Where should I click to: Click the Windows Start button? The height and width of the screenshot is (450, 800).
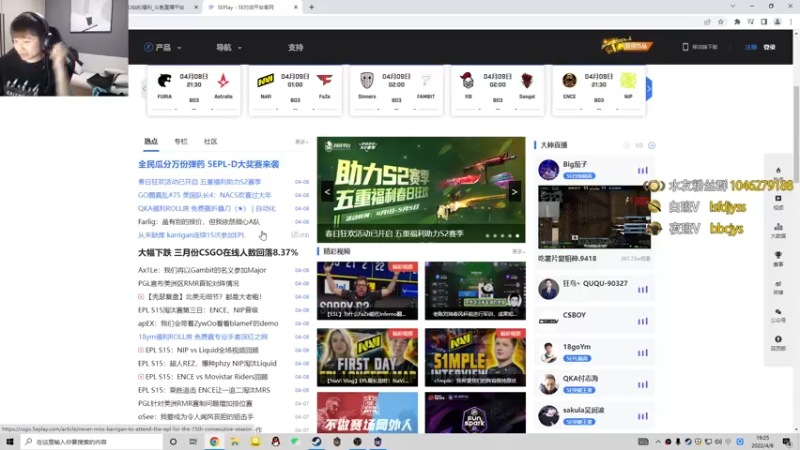pyautogui.click(x=10, y=441)
